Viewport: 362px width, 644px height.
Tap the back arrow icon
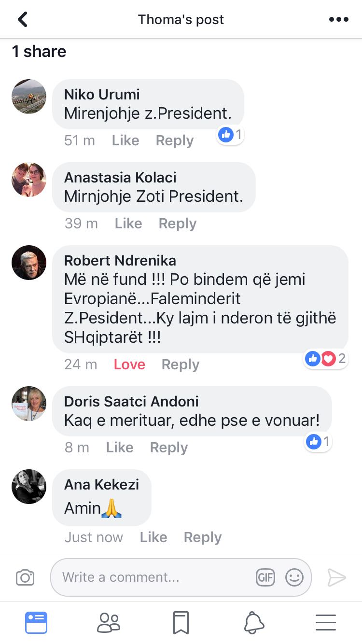tap(23, 19)
